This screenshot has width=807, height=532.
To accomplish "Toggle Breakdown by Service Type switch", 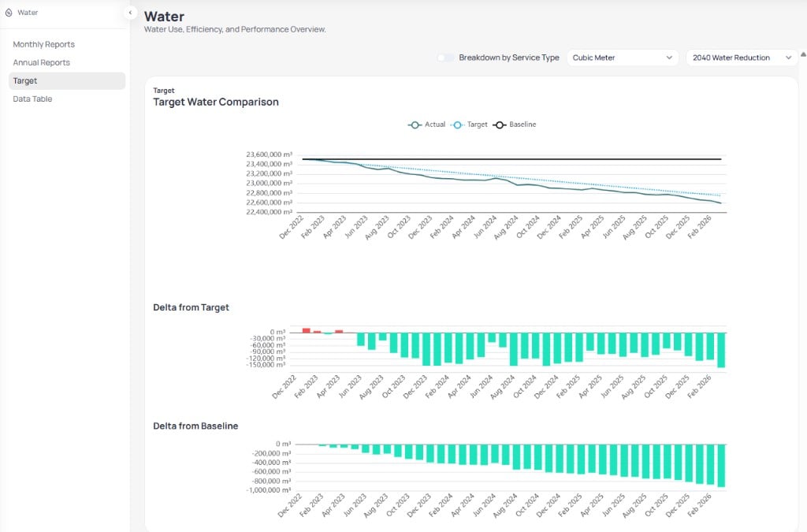I will [x=446, y=58].
